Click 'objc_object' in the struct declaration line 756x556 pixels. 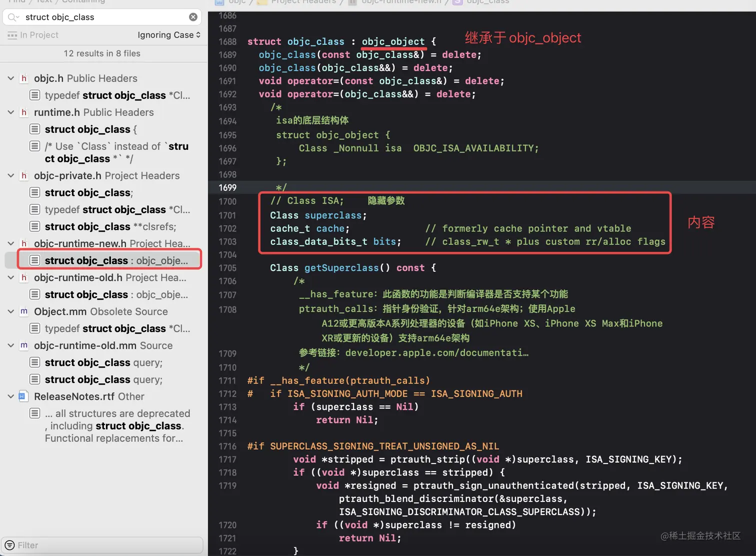[x=393, y=41]
